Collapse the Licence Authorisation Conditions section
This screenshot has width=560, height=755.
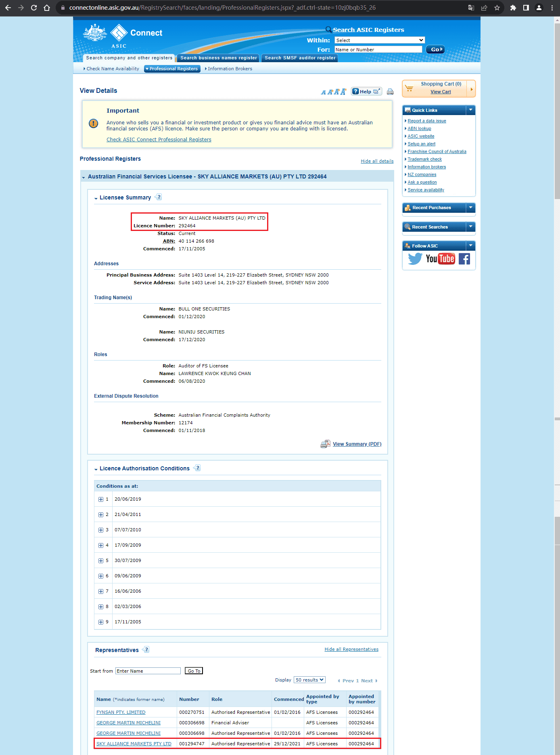[x=96, y=469]
